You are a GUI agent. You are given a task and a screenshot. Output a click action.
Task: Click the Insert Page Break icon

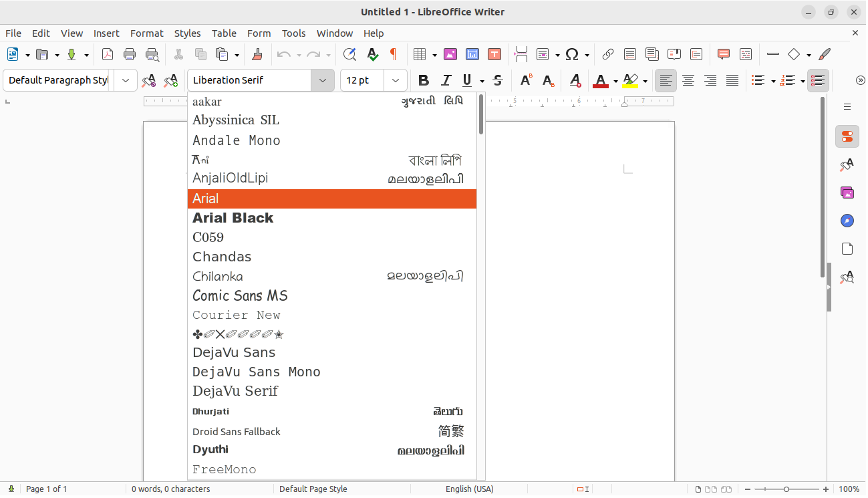coord(521,55)
